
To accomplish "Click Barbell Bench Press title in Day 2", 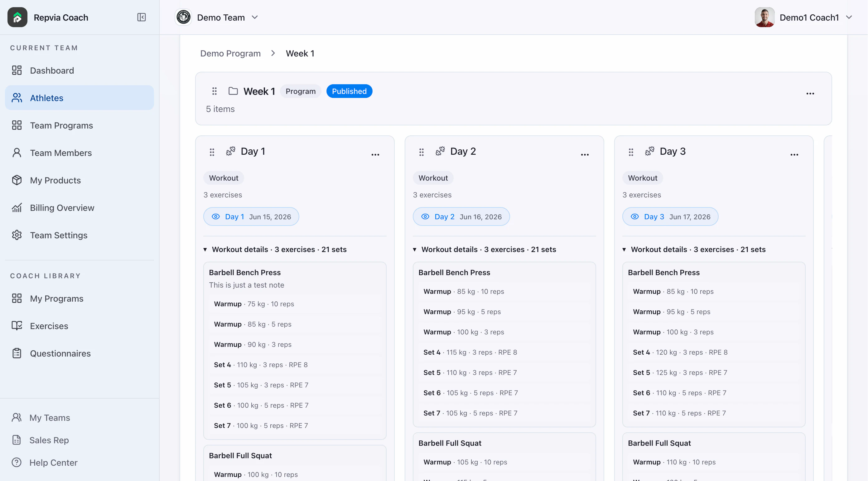I will coord(454,272).
